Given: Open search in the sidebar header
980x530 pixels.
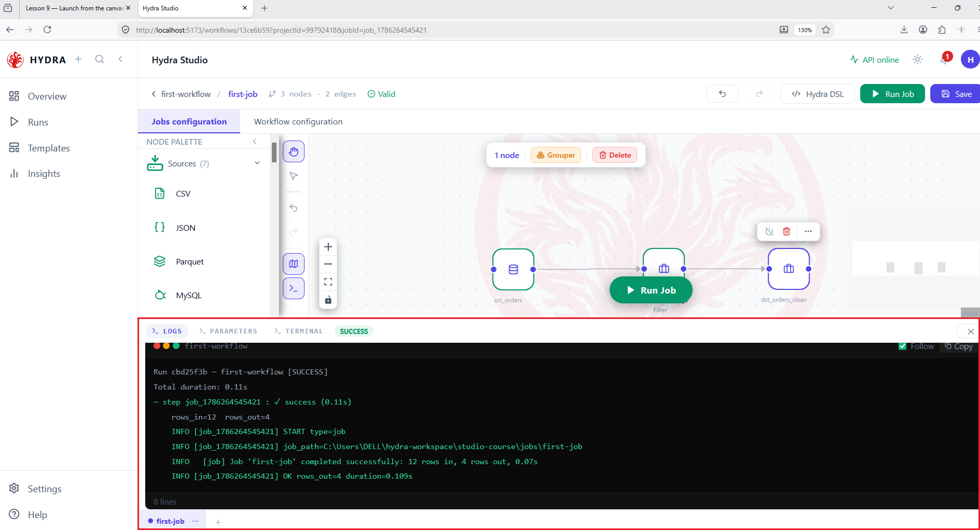Looking at the screenshot, I should [x=100, y=59].
